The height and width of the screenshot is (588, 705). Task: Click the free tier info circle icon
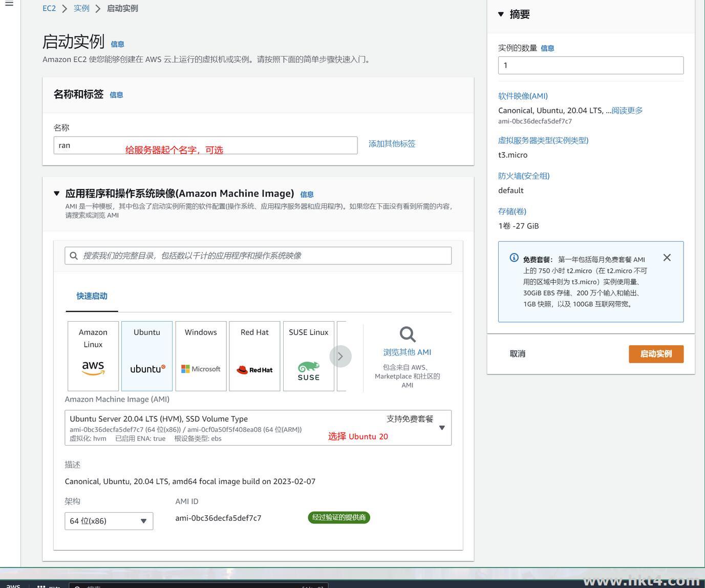(x=514, y=258)
